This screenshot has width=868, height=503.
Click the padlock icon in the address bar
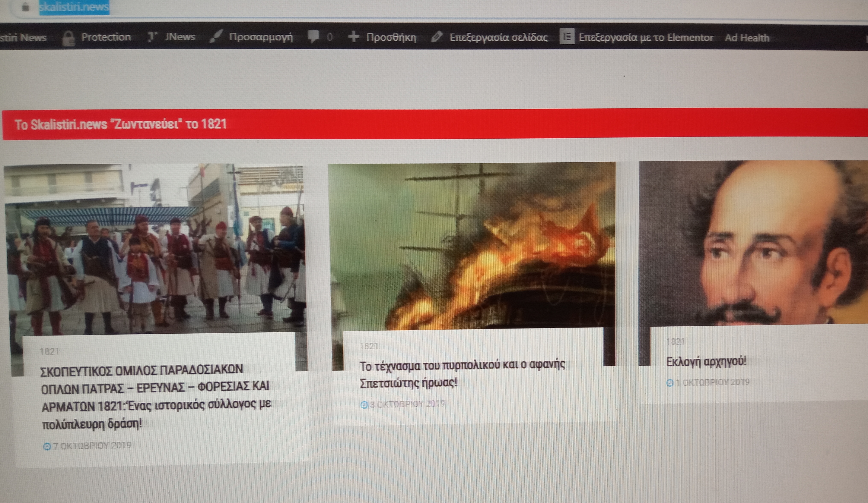25,7
